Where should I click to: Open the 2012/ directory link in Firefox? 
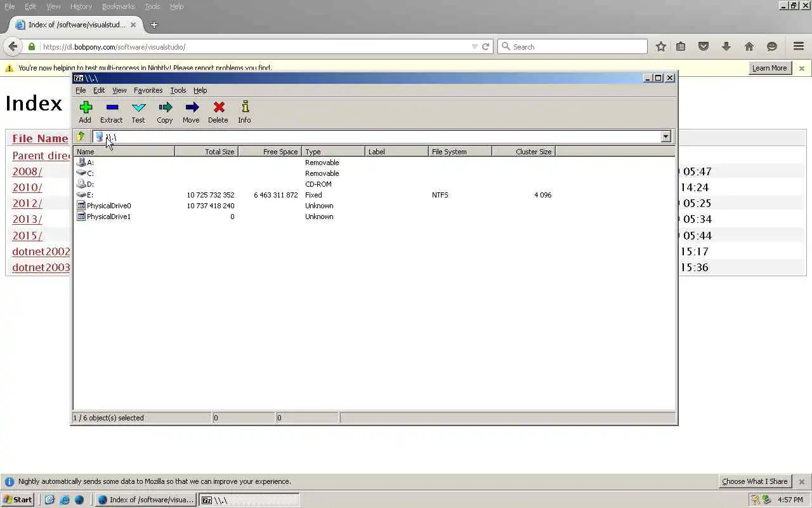pyautogui.click(x=27, y=203)
